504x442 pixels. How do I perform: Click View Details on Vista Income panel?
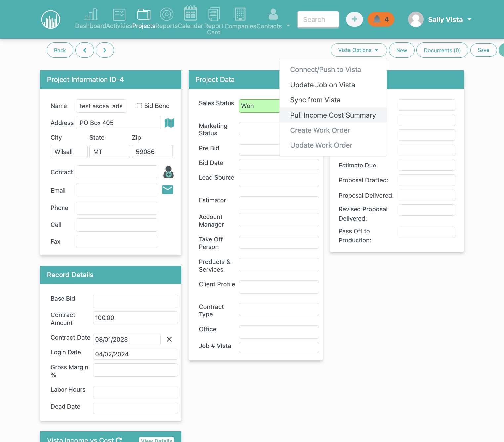point(156,440)
